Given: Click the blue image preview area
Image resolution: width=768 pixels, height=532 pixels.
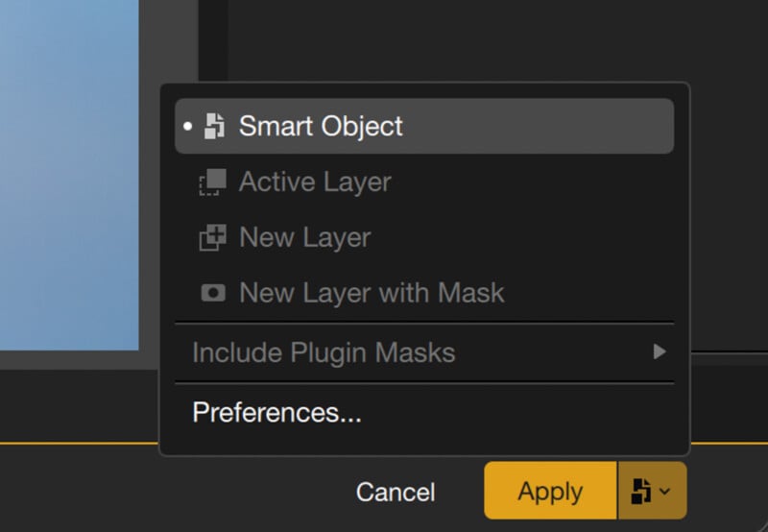Looking at the screenshot, I should [67, 173].
